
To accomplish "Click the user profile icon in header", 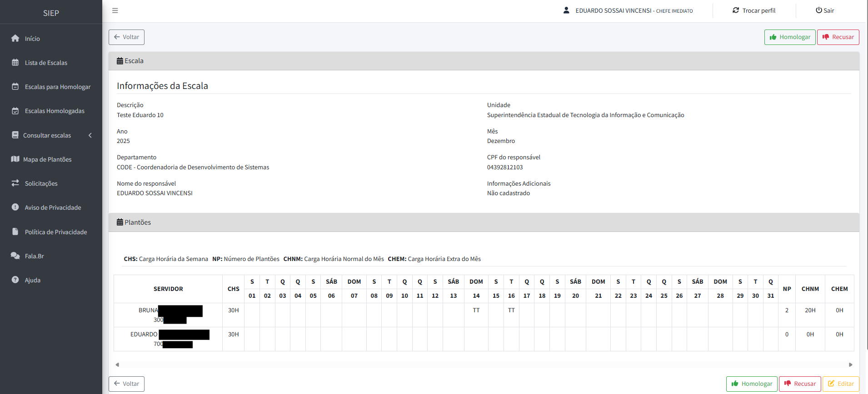I will click(566, 10).
